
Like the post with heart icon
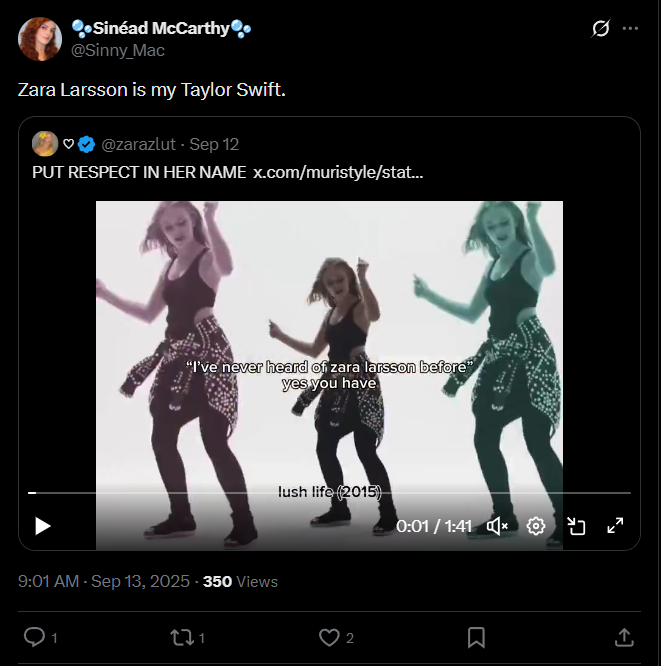coord(329,637)
